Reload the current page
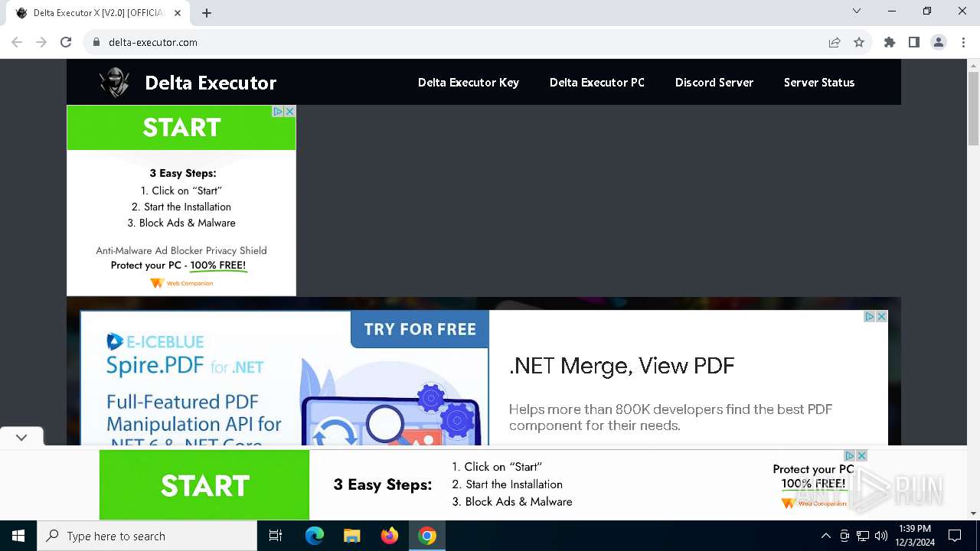The width and height of the screenshot is (980, 551). (x=66, y=42)
